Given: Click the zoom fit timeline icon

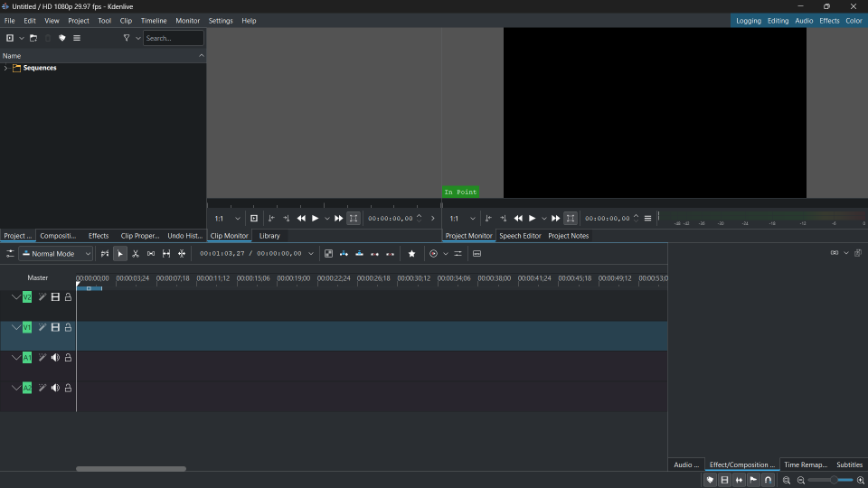Looking at the screenshot, I should 787,480.
